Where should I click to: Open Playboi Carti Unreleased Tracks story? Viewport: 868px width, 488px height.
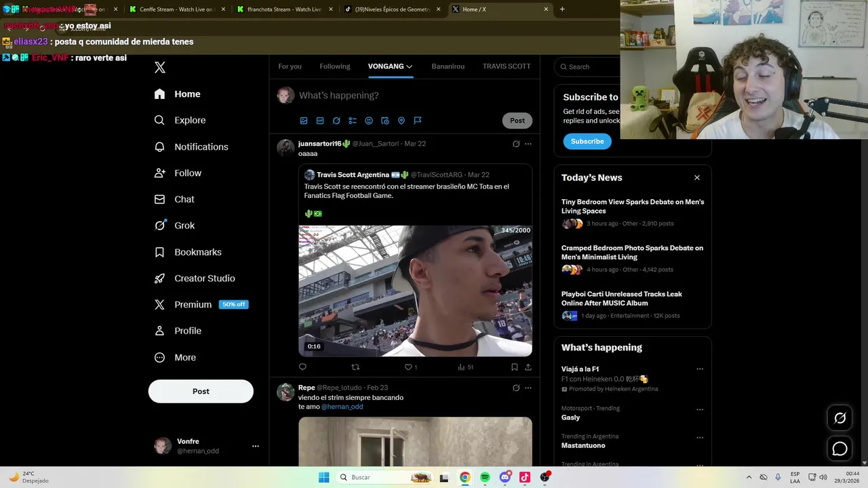(633, 305)
